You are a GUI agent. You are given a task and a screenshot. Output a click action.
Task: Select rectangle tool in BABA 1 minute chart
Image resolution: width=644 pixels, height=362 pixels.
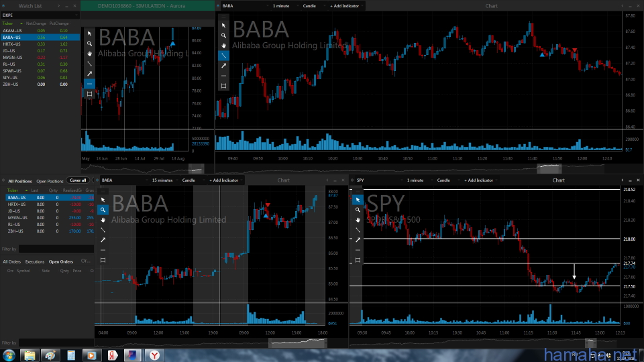[223, 86]
